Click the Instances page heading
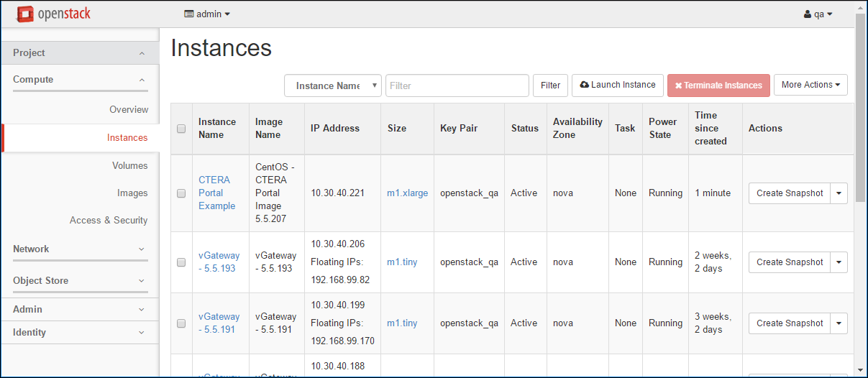 pos(221,48)
